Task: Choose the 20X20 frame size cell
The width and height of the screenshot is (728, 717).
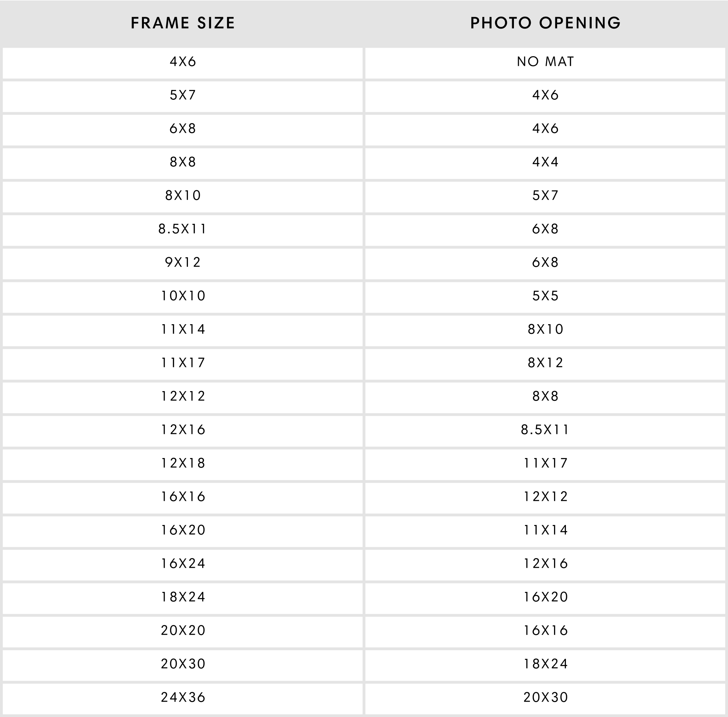Action: click(183, 632)
